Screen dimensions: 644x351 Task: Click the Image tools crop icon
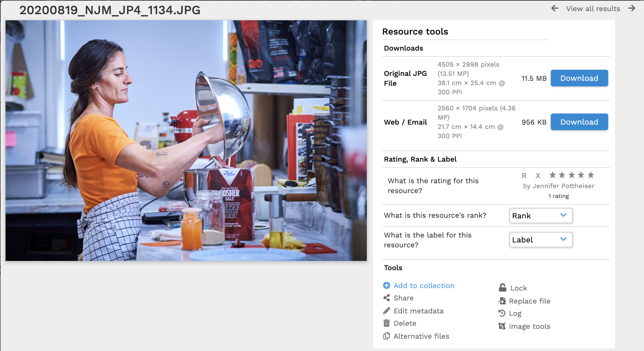[502, 326]
